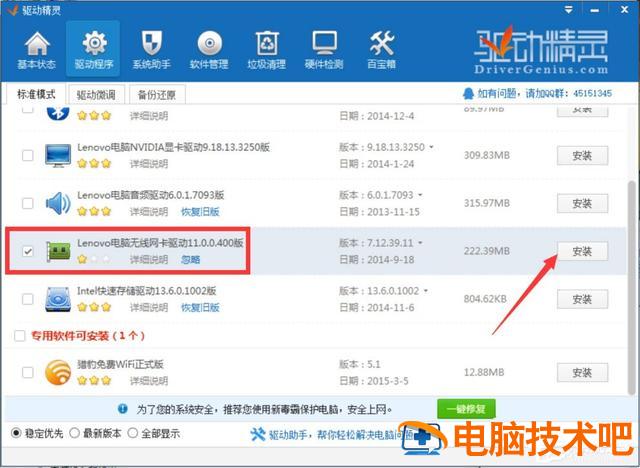Open 详细说明 for audio driver
Viewport: 640px width, 468px height.
point(149,212)
